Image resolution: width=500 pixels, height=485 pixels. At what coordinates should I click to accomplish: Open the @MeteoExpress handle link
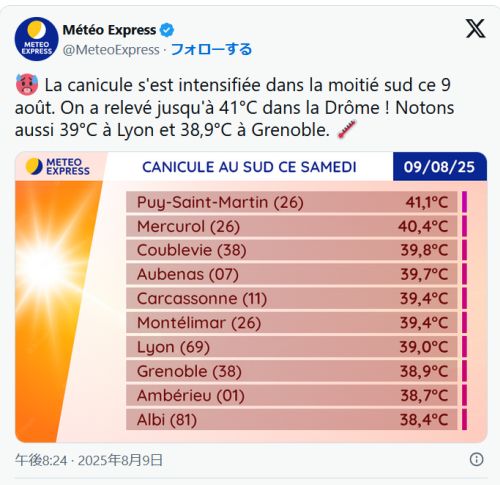point(111,50)
